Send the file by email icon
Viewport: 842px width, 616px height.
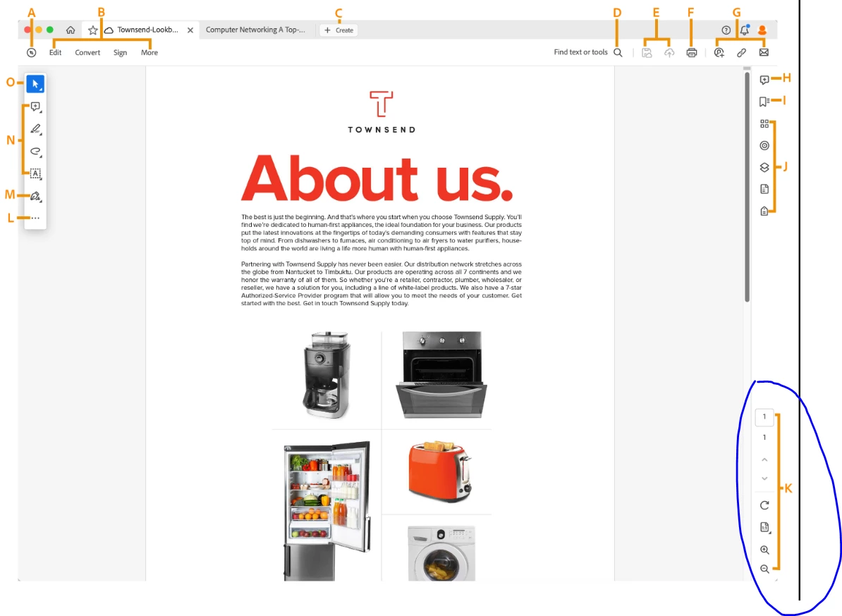pyautogui.click(x=764, y=53)
